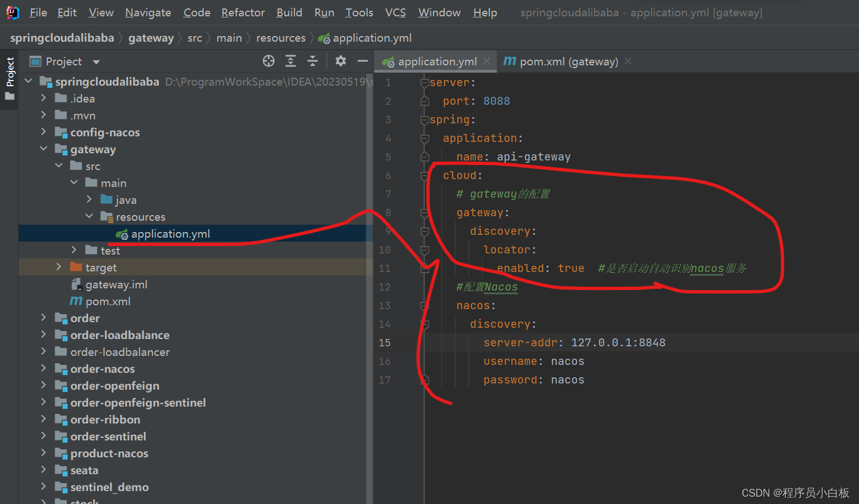Select application.yml in project tree
859x504 pixels.
pyautogui.click(x=170, y=234)
